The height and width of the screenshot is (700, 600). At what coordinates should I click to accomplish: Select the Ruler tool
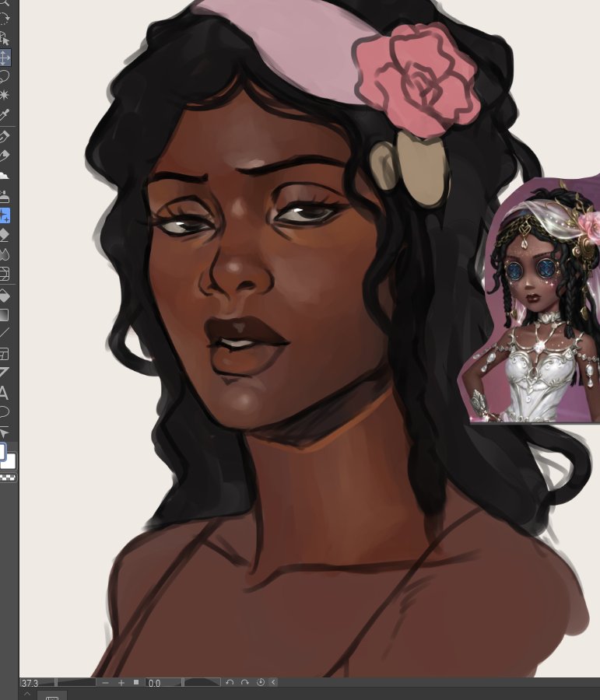(4, 373)
